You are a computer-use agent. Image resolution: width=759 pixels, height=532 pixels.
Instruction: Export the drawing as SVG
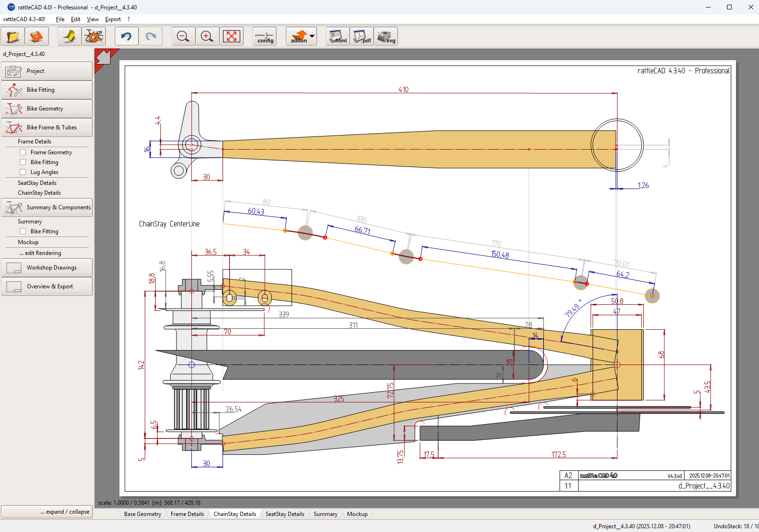386,37
